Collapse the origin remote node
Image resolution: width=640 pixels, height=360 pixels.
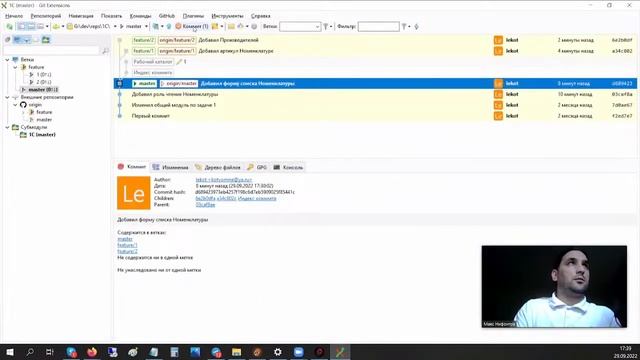click(x=15, y=105)
